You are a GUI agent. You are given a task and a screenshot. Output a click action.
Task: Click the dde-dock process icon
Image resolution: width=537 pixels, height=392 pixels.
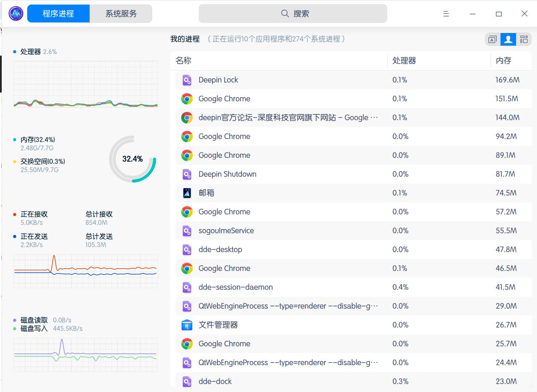pyautogui.click(x=187, y=382)
